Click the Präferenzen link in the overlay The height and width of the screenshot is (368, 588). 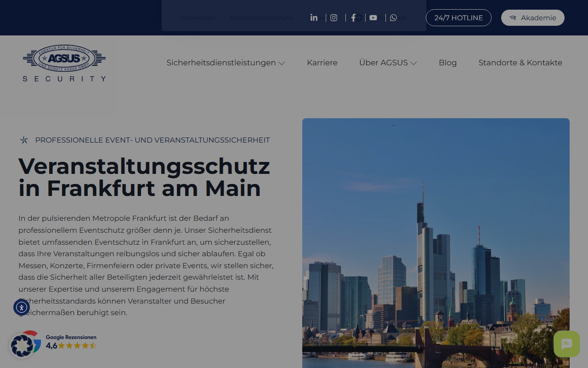(x=198, y=18)
